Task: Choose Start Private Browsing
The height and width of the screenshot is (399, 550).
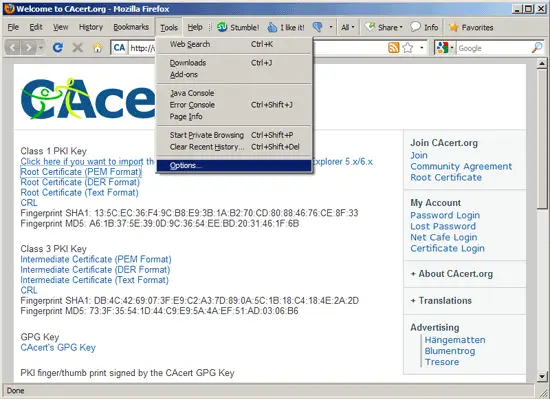Action: pos(234,135)
